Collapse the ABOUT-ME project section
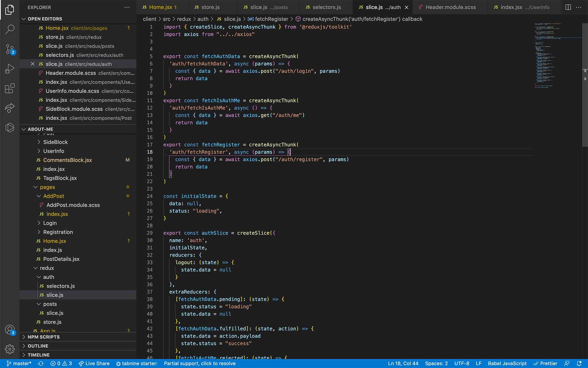Viewport: 588px width, 368px height. click(x=78, y=129)
